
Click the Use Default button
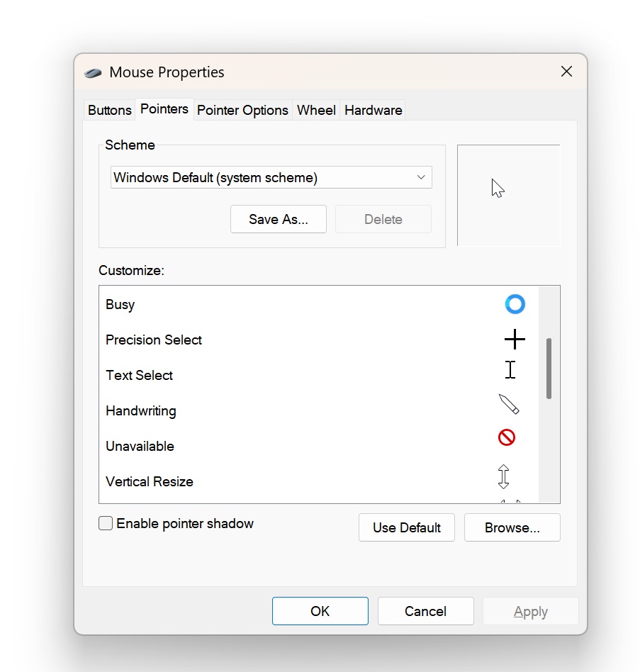click(x=407, y=527)
